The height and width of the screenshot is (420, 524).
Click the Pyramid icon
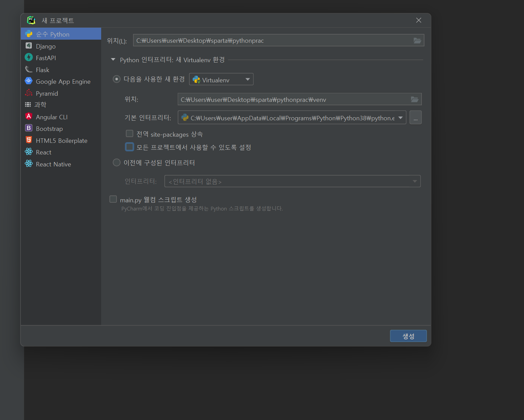pos(29,93)
